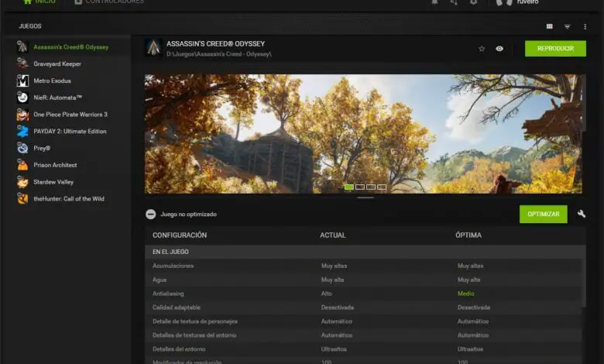Select the NieR: Automata game icon
This screenshot has width=604, height=364.
tap(22, 98)
